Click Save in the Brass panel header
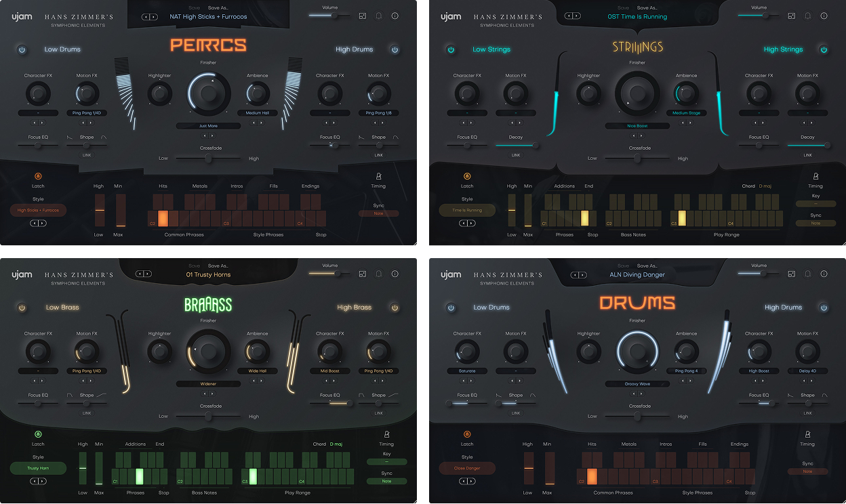The image size is (846, 504). 195,266
